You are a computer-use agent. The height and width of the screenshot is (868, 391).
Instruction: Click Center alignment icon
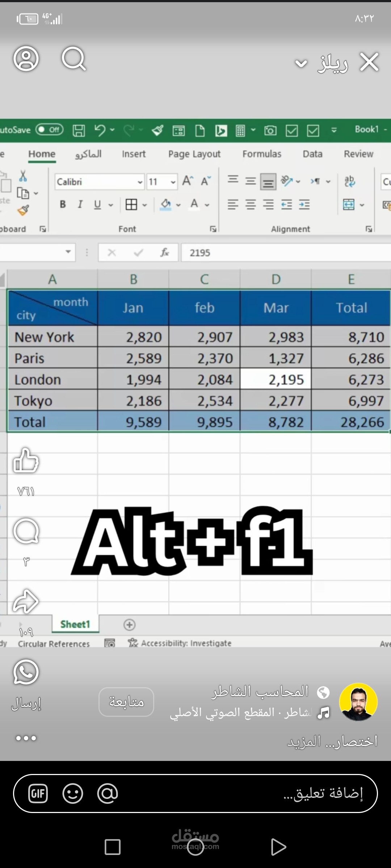click(251, 205)
